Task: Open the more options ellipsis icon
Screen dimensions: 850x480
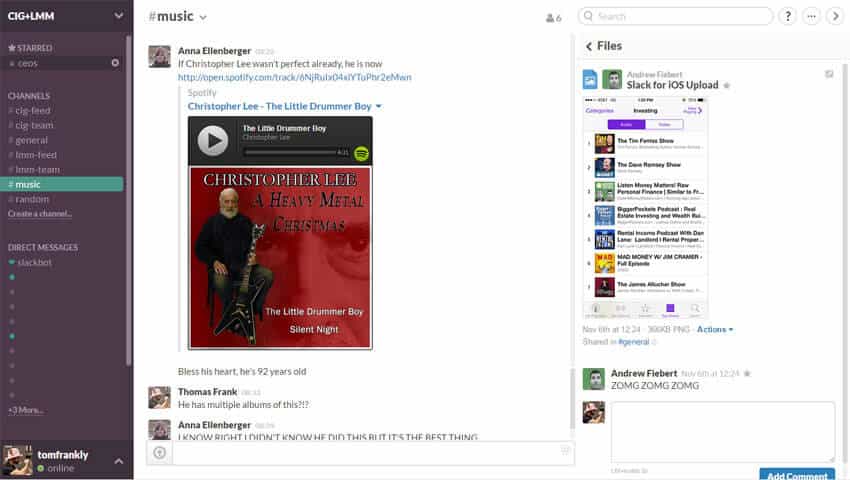Action: click(812, 16)
